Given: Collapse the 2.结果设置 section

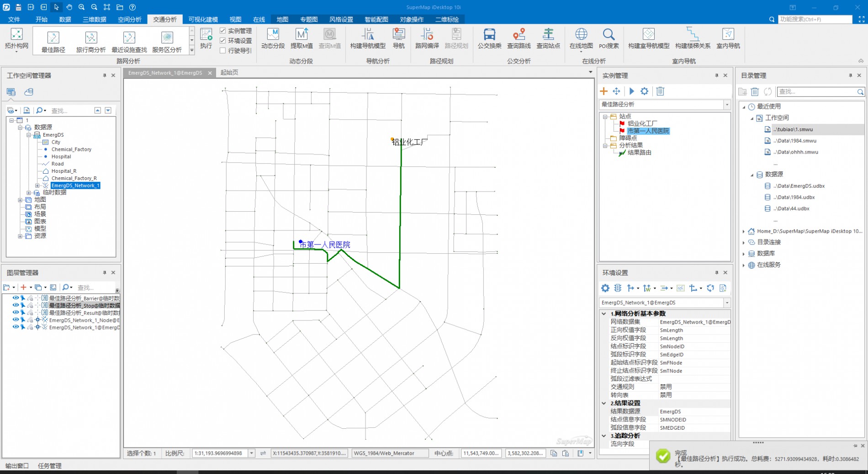Looking at the screenshot, I should click(x=604, y=403).
